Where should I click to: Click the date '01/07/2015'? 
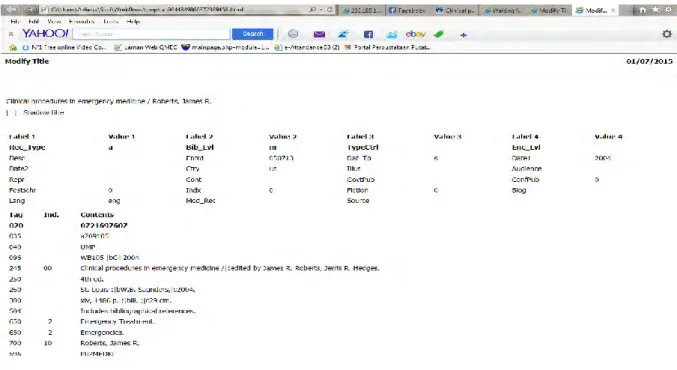coord(649,61)
